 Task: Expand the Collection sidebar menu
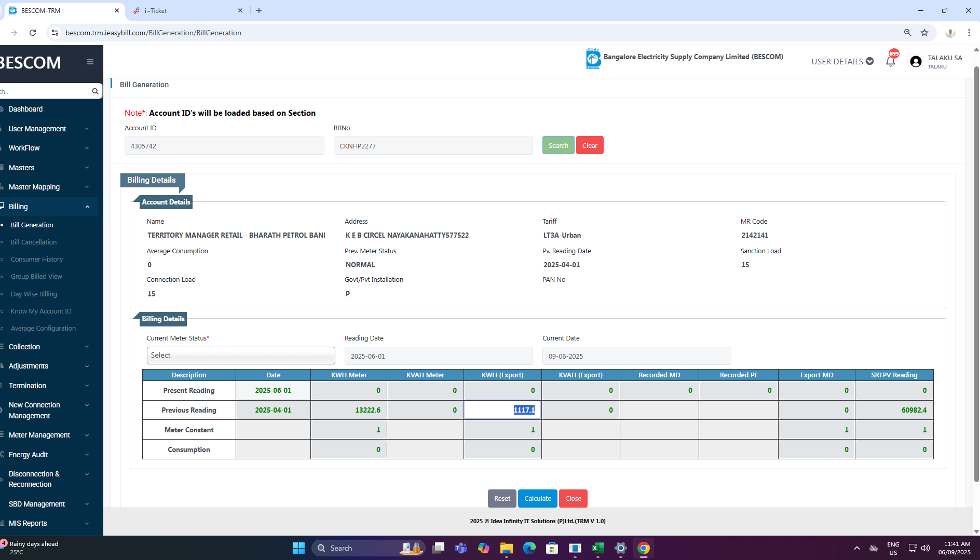tap(49, 347)
